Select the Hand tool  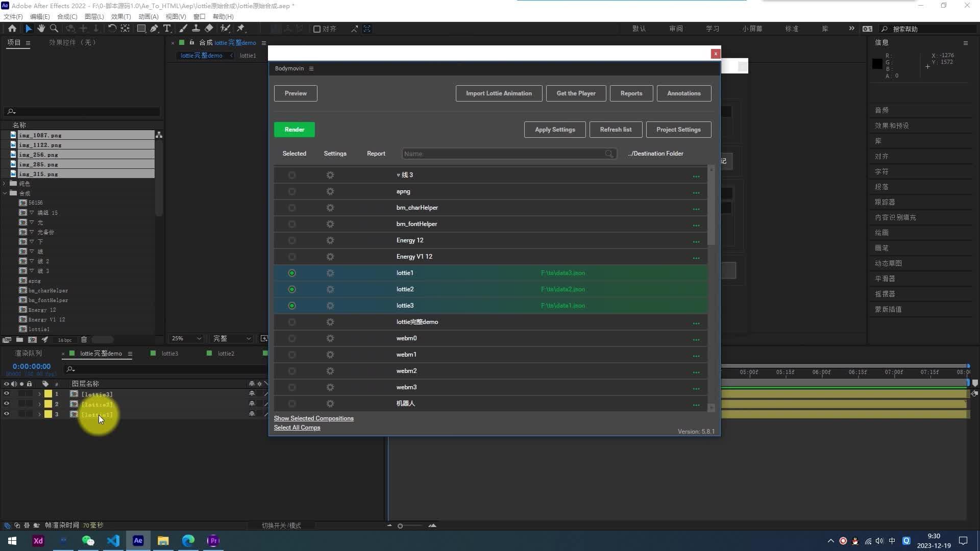[x=41, y=29]
